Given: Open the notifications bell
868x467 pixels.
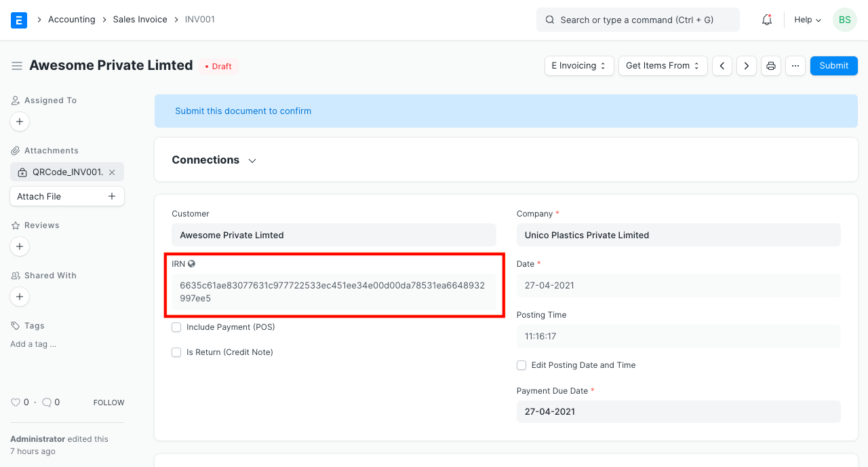Looking at the screenshot, I should (767, 20).
